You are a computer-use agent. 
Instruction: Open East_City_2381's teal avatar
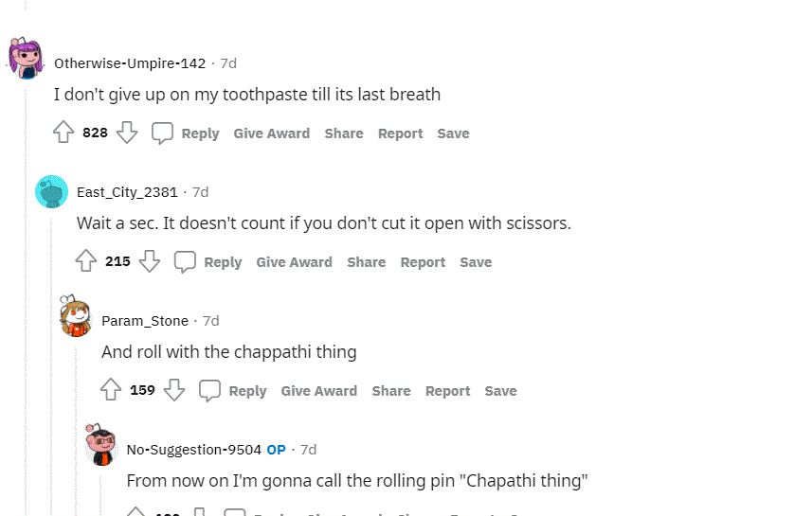(x=52, y=191)
